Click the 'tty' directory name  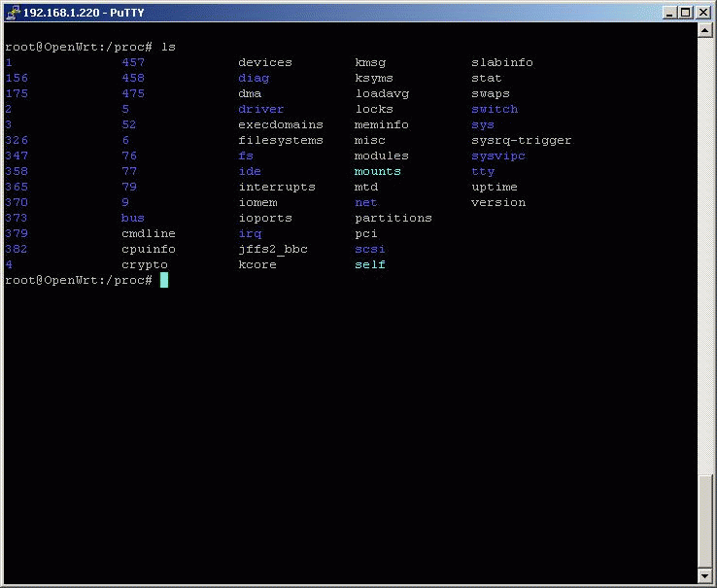click(x=483, y=172)
